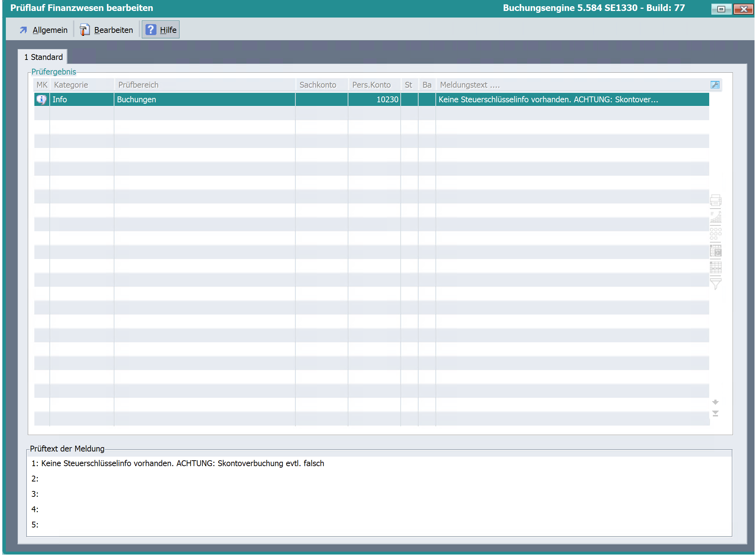Open the chart graph icon
756x556 pixels.
coord(715,217)
